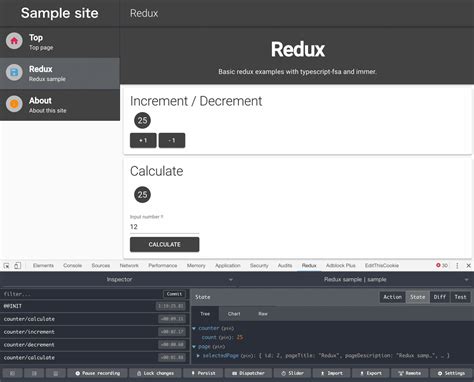Open the Remote DevTools button
The image size is (474, 382).
point(409,373)
